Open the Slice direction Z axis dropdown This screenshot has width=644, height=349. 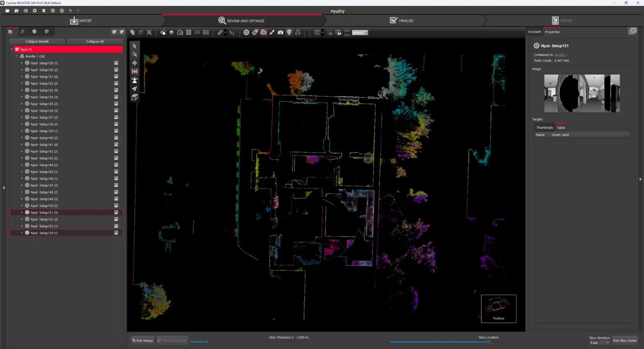coord(599,343)
